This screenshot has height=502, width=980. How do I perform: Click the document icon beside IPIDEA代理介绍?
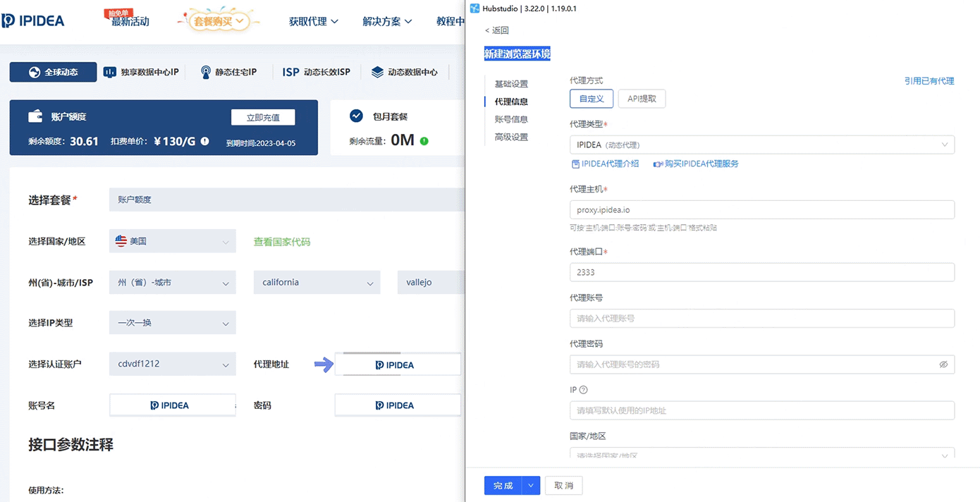575,163
